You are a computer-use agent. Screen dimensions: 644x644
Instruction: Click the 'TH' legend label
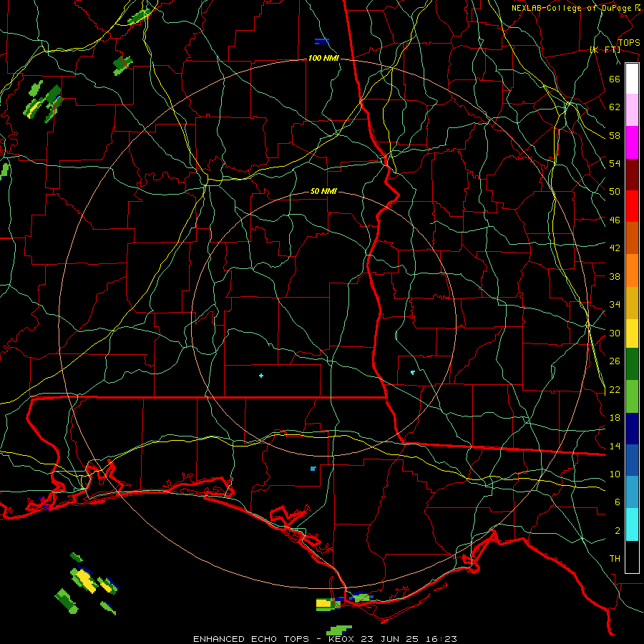[x=615, y=559]
